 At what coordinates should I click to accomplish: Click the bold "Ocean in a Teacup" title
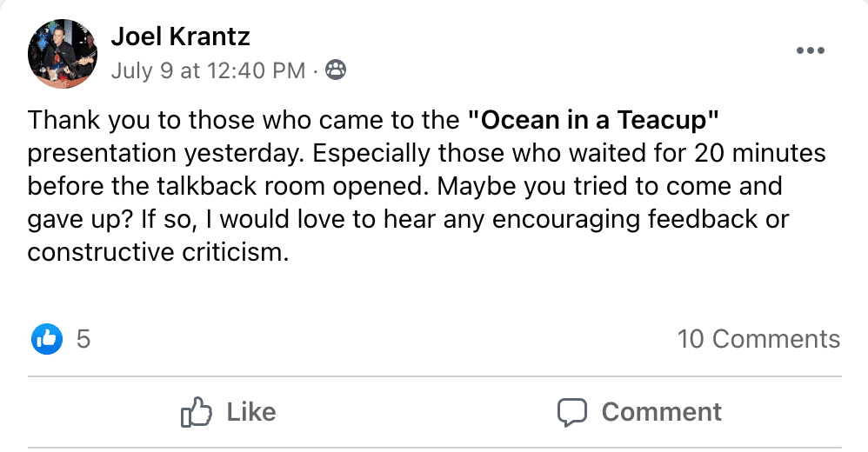(592, 118)
